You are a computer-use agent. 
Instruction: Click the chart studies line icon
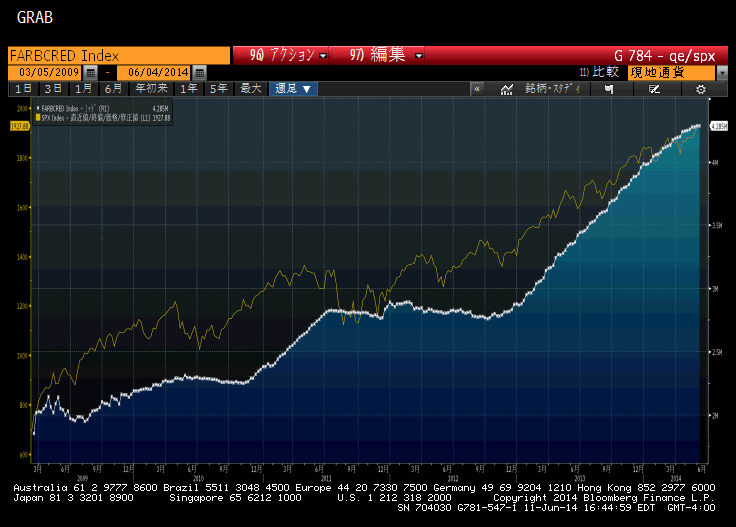(507, 89)
